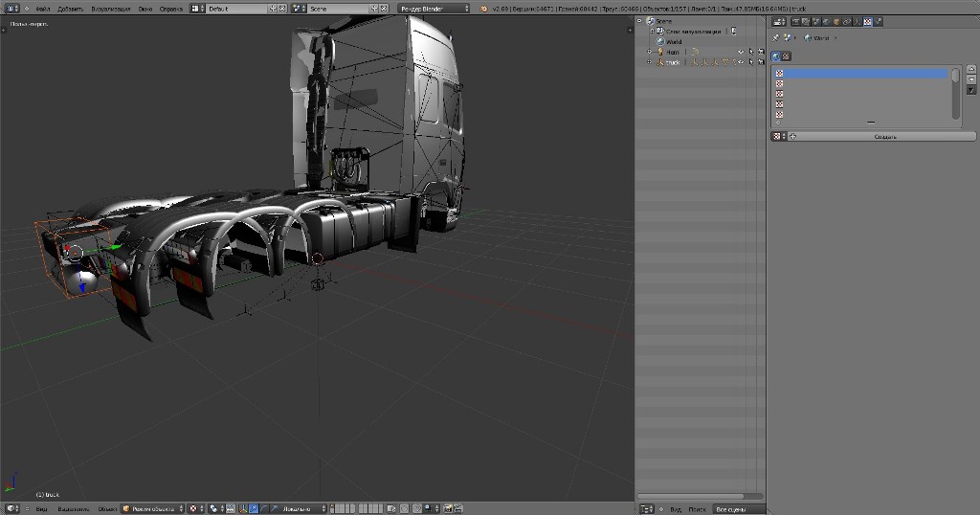Expand the truck item in outliner

649,62
